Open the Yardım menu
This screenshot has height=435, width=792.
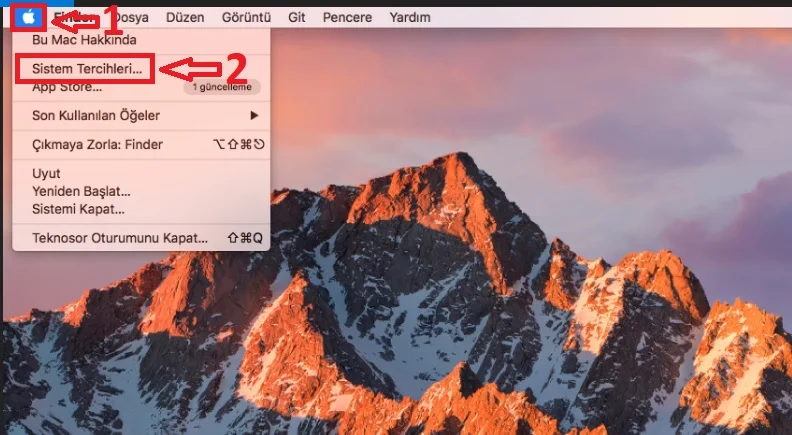(410, 18)
